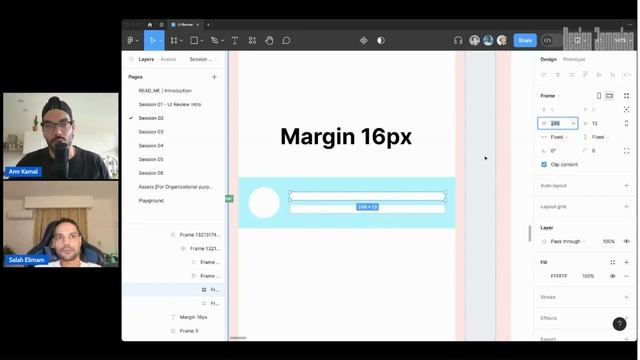Switch to the Assets tab
The width and height of the screenshot is (640, 360).
(168, 59)
